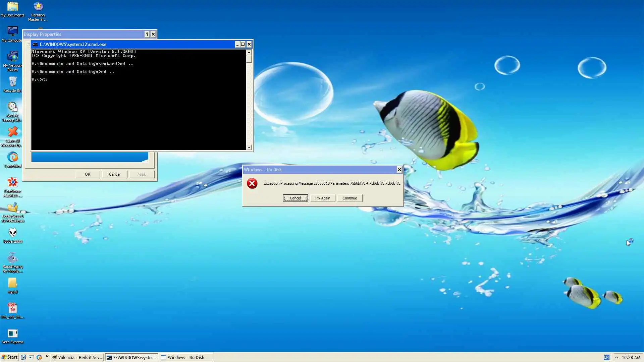This screenshot has height=362, width=644.
Task: Launch CometBird browser from desktop
Action: tap(12, 158)
